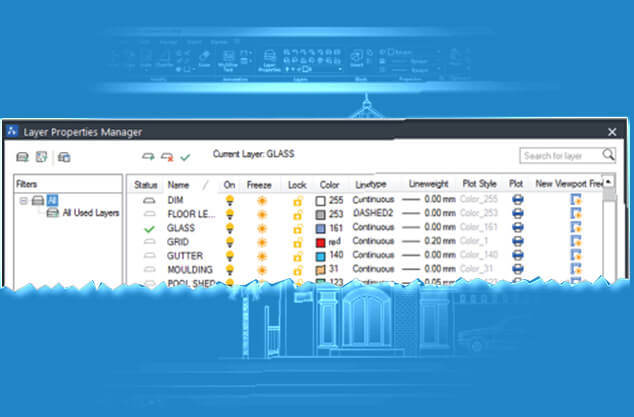634x417 pixels.
Task: Click new viewport freeze icon for GRID
Action: (575, 242)
